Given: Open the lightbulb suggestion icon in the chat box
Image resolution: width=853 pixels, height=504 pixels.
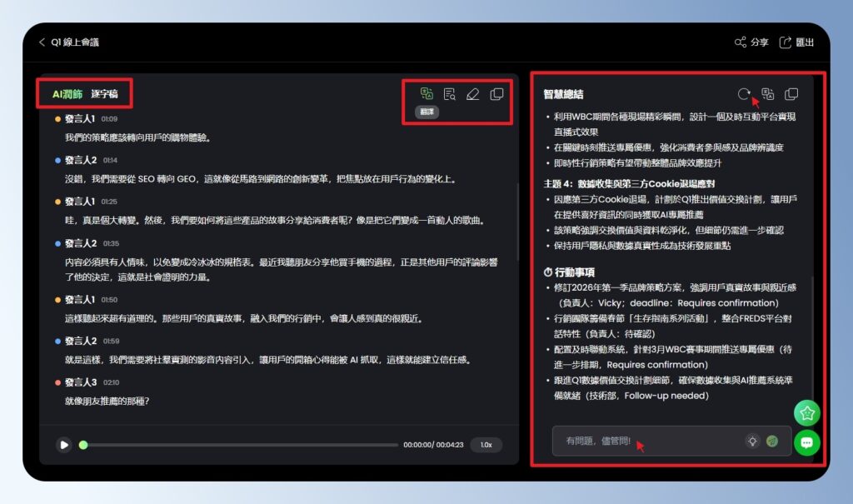Looking at the screenshot, I should coord(754,442).
